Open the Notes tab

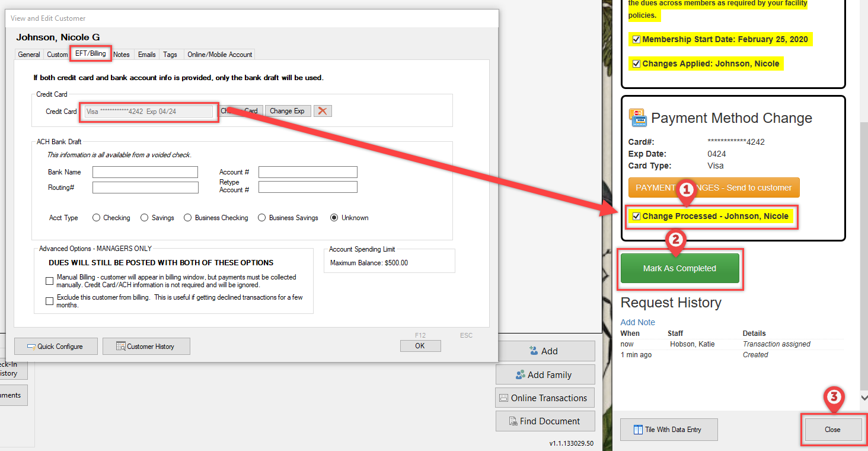point(122,54)
